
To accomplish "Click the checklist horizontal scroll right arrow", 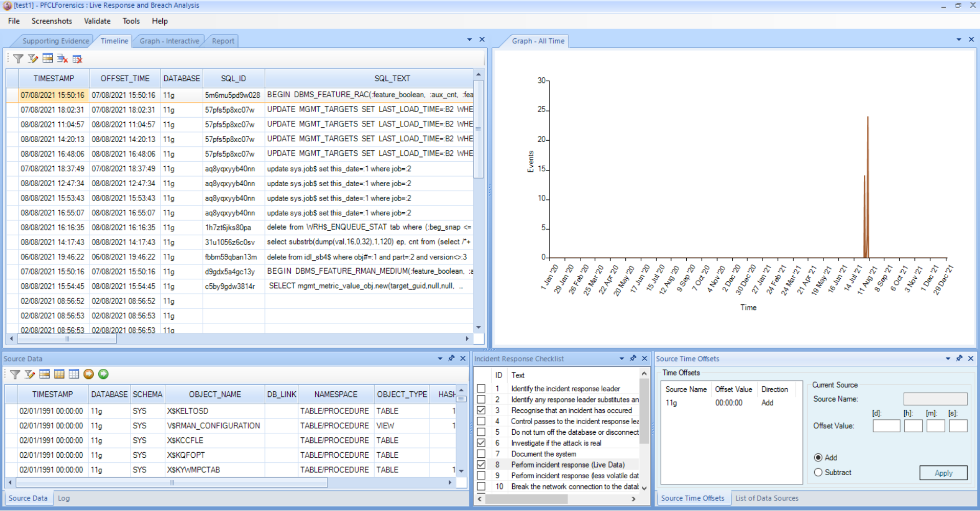I will 634,499.
